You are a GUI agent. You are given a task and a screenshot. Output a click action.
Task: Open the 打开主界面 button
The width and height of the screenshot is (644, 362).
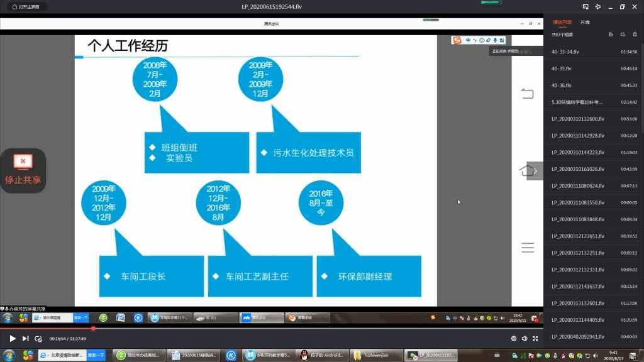[x=25, y=7]
